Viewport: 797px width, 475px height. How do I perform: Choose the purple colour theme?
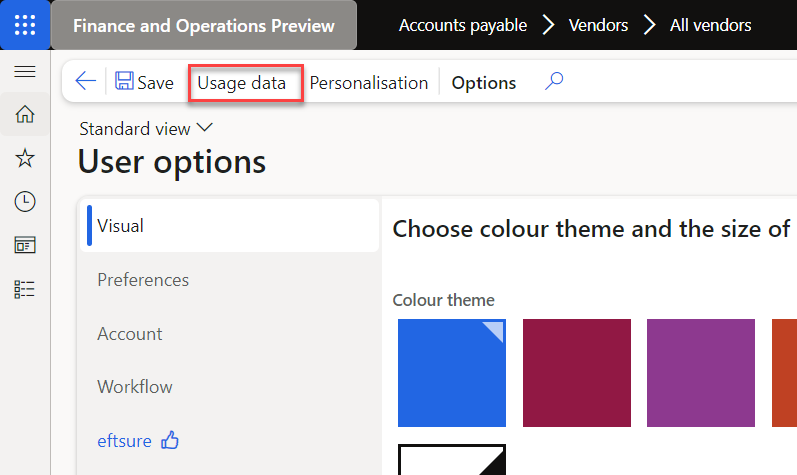(701, 373)
